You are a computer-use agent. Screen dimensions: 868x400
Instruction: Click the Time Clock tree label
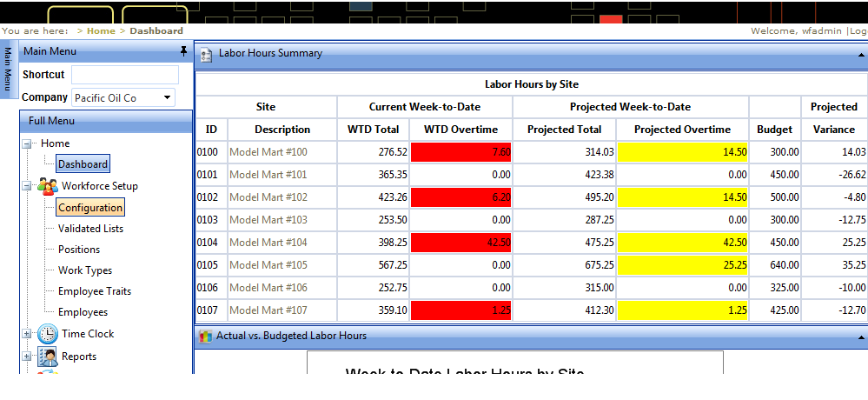pyautogui.click(x=88, y=334)
